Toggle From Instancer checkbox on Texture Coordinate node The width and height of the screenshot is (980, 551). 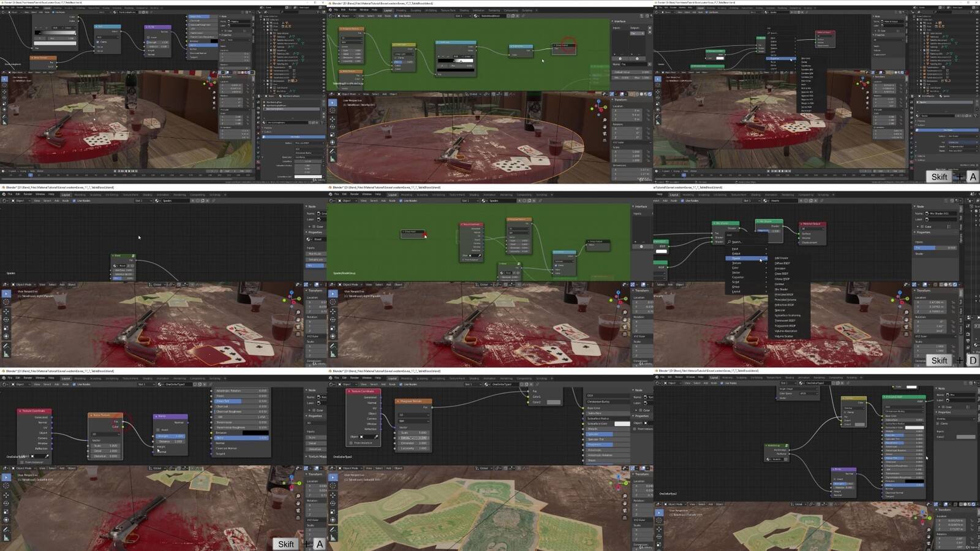[x=22, y=462]
